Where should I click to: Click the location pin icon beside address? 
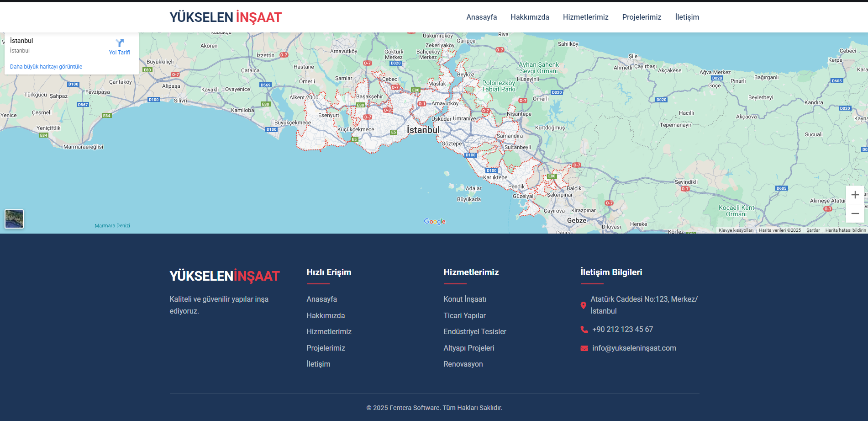tap(583, 305)
